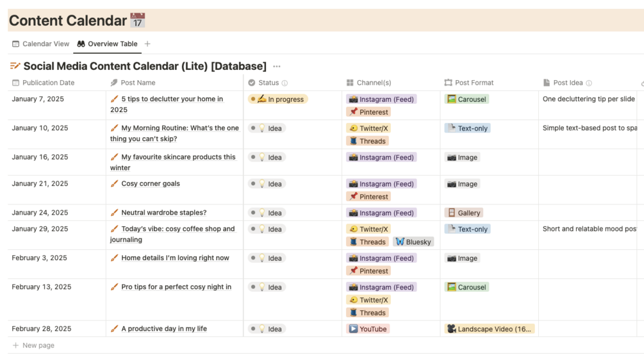Open the database options three-dot menu
The width and height of the screenshot is (644, 364).
click(x=277, y=66)
